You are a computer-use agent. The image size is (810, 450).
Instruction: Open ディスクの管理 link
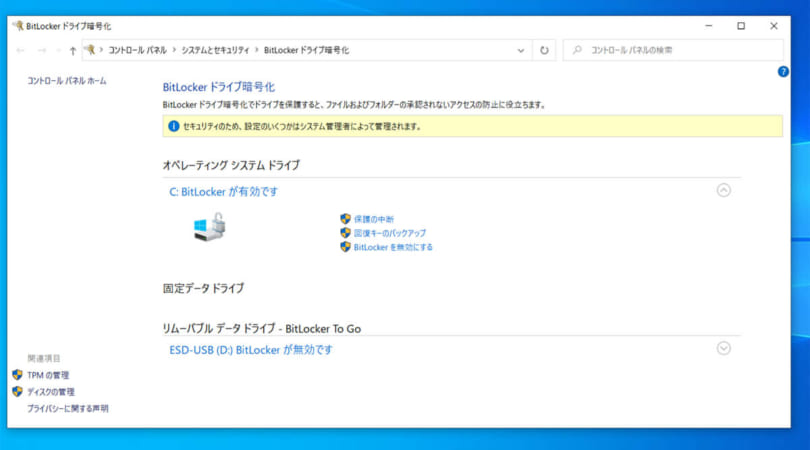51,391
